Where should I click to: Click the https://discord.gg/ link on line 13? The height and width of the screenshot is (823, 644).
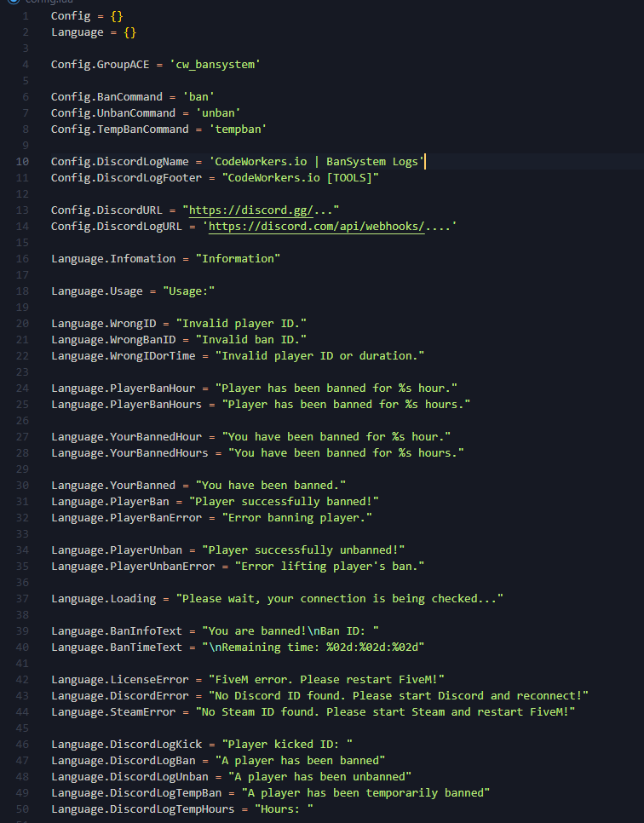coord(251,210)
